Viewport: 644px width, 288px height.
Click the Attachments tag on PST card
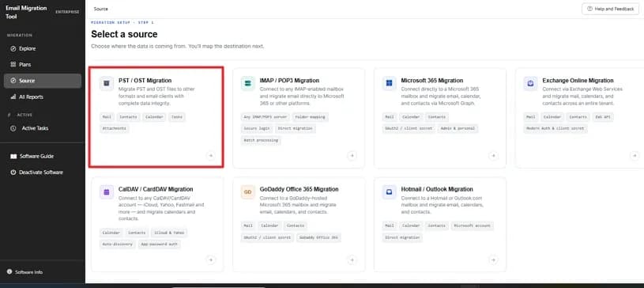[x=115, y=129]
